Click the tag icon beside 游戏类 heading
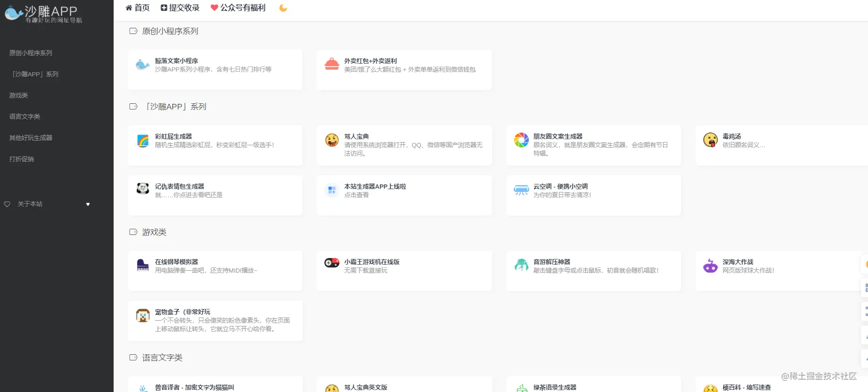Viewport: 868px width, 392px height. (x=133, y=232)
